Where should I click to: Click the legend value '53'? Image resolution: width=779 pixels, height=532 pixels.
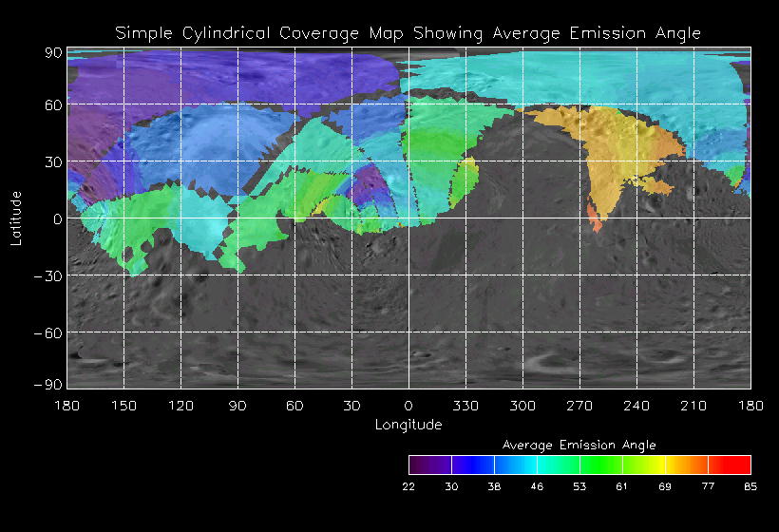(579, 486)
